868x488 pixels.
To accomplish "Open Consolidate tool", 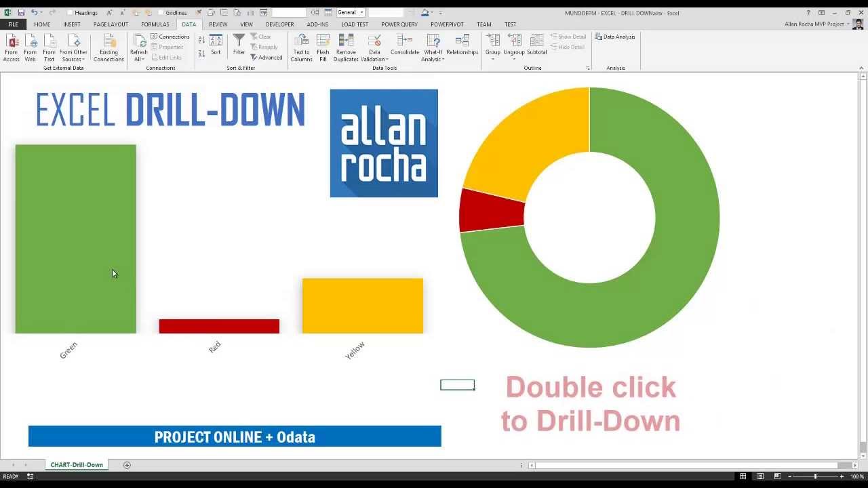I will click(x=405, y=45).
